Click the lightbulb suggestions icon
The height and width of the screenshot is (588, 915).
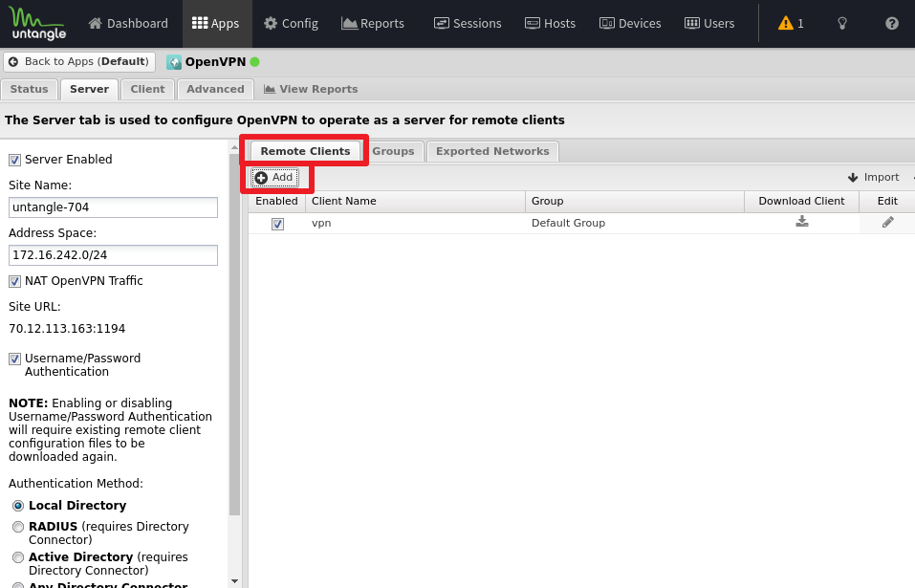pos(842,23)
